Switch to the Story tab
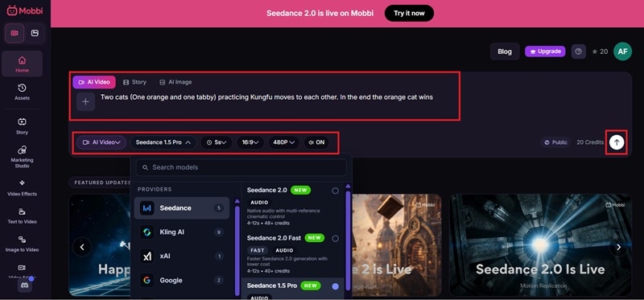Image resolution: width=644 pixels, height=300 pixels. (x=134, y=82)
